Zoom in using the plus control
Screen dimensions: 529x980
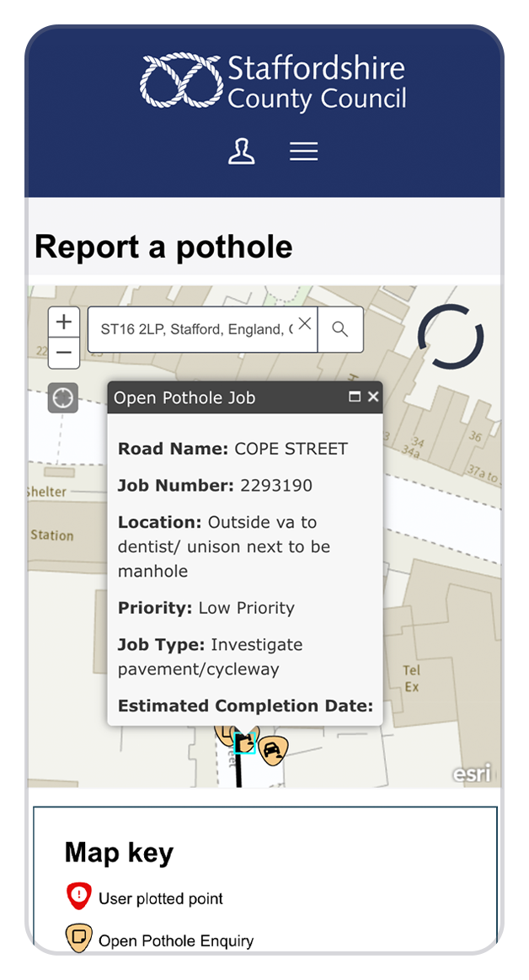[64, 321]
